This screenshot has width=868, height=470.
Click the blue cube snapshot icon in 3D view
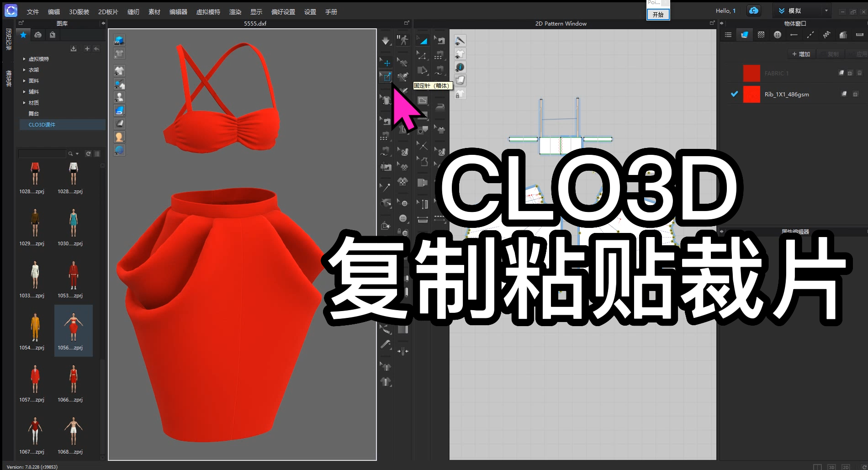(119, 41)
